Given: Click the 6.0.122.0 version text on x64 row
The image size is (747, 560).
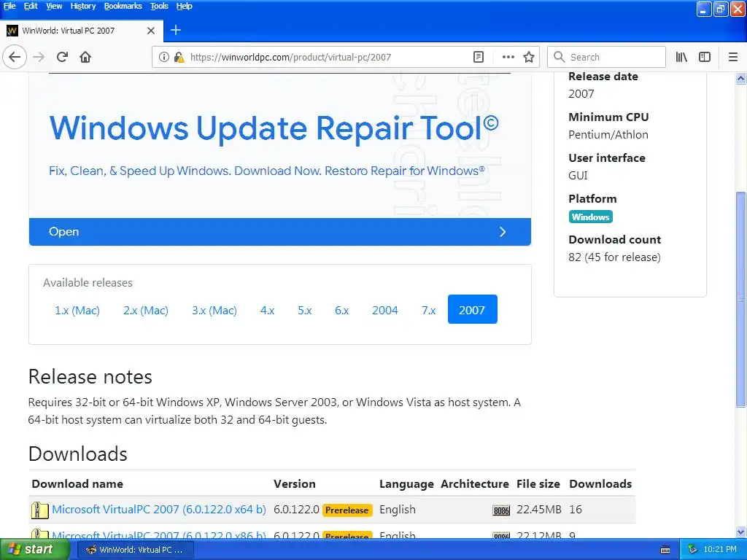Looking at the screenshot, I should pyautogui.click(x=296, y=510).
